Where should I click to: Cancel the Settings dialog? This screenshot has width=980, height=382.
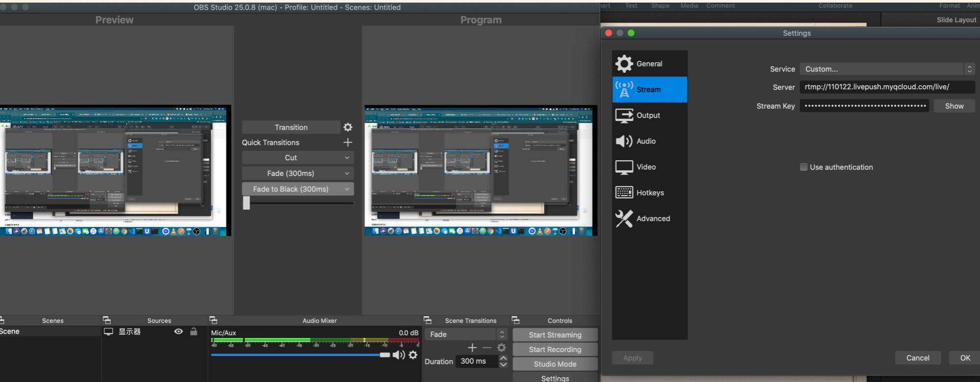(x=917, y=358)
